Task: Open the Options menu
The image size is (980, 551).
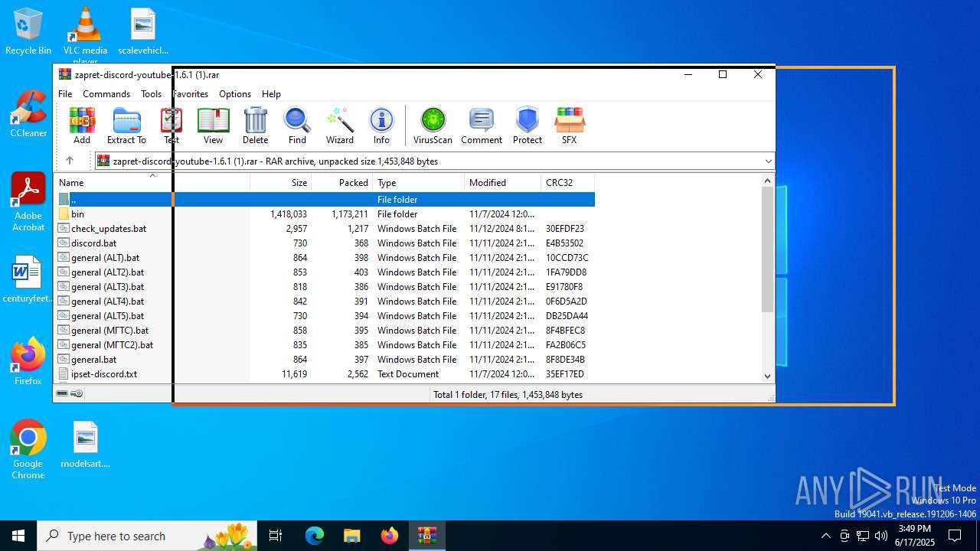Action: coord(235,93)
